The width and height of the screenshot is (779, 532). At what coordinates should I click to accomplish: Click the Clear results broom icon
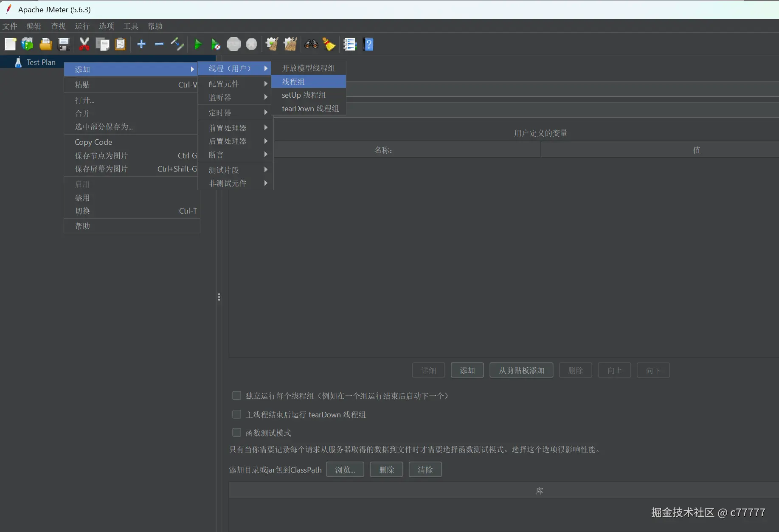pyautogui.click(x=272, y=44)
